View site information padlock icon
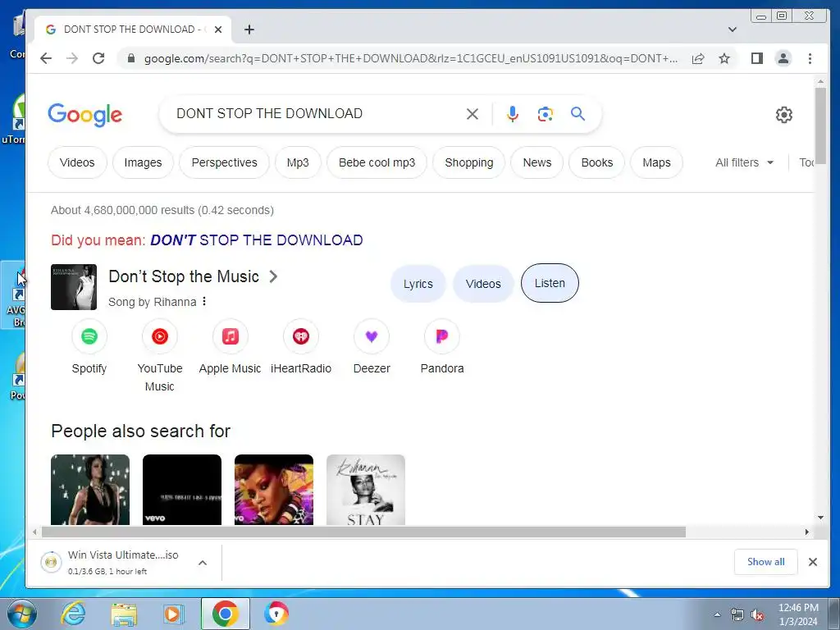 tap(131, 58)
